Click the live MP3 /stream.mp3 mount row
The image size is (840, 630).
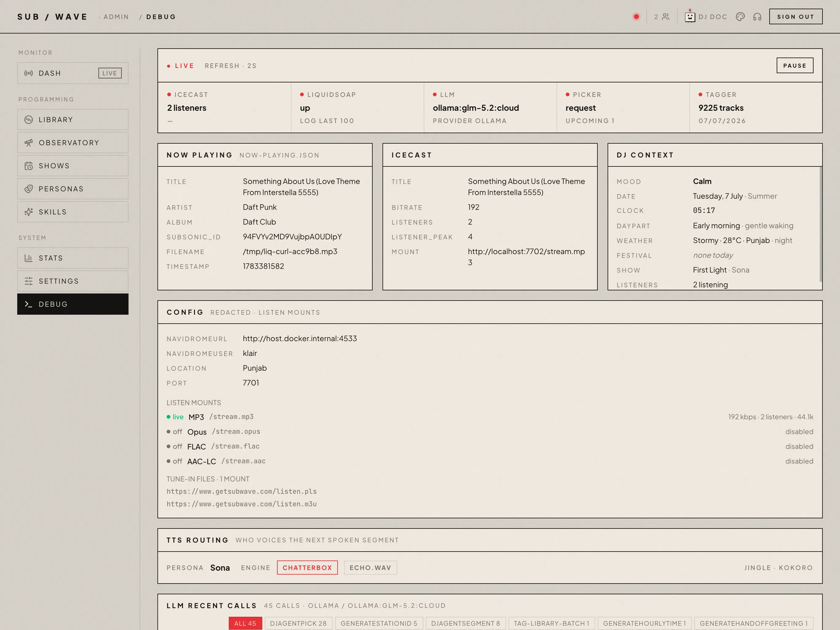[490, 417]
